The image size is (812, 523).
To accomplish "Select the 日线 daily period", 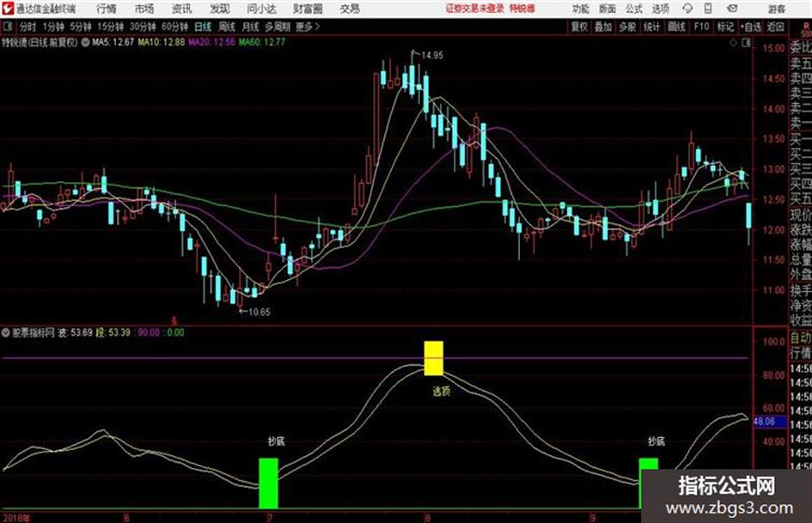I will pos(203,27).
